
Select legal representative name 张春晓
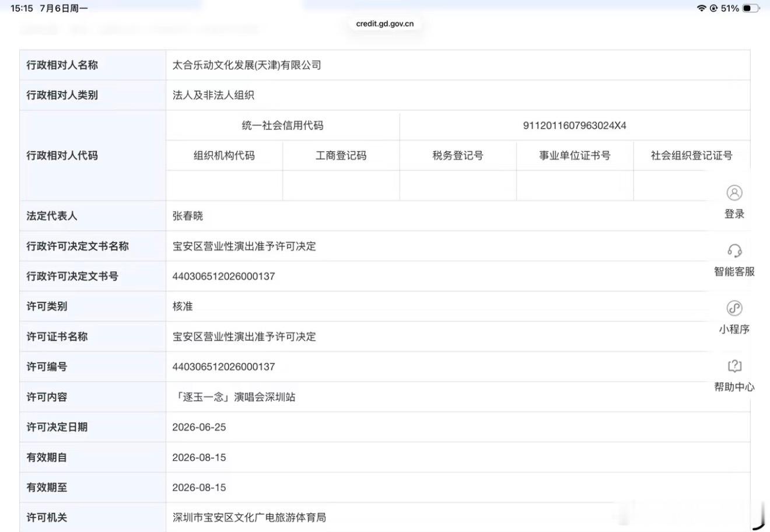pos(188,216)
